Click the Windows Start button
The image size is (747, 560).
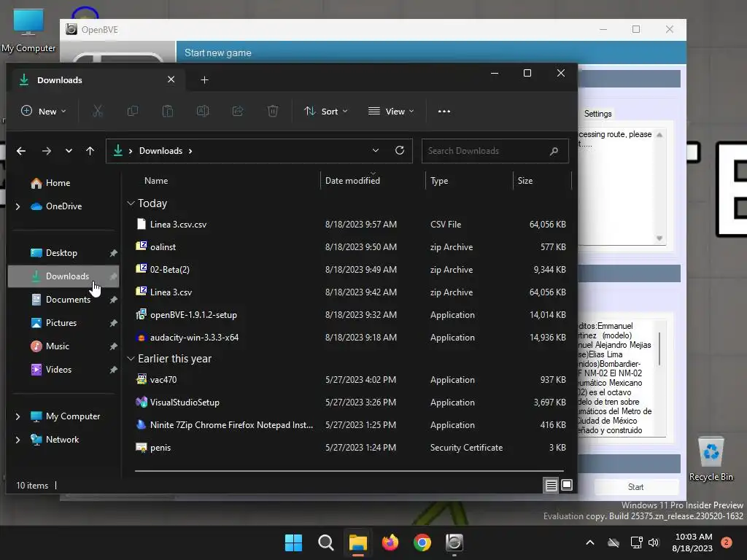pos(293,542)
